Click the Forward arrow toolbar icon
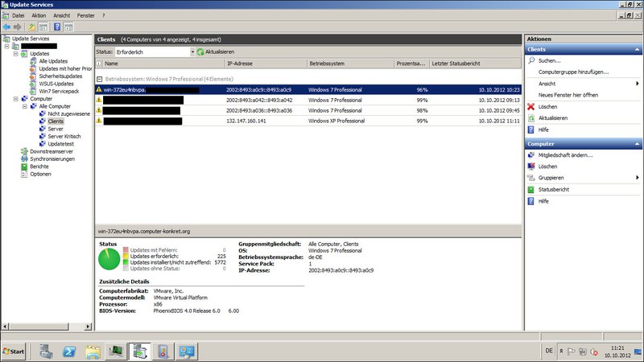This screenshot has width=644, height=362. click(x=17, y=27)
